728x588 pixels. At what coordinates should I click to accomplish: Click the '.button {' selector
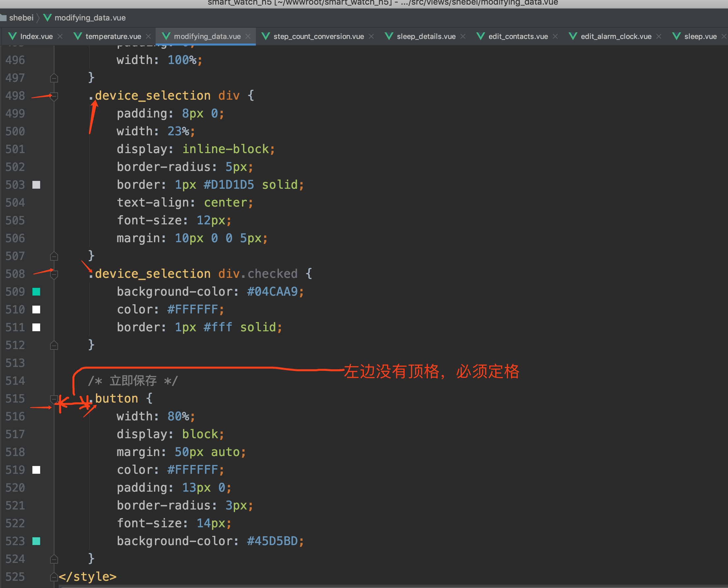coord(120,399)
